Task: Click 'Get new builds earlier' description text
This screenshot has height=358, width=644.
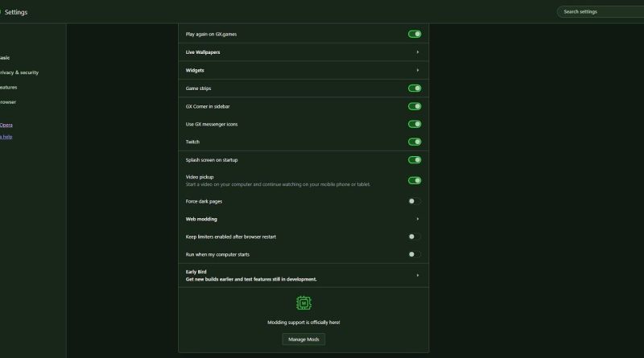Action: click(251, 279)
